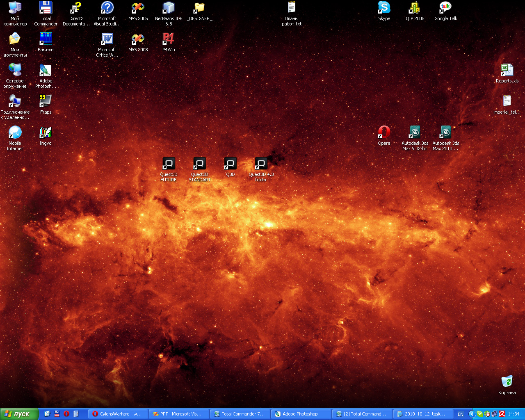Switch to Adobe Photoshop taskbar button

[301, 414]
